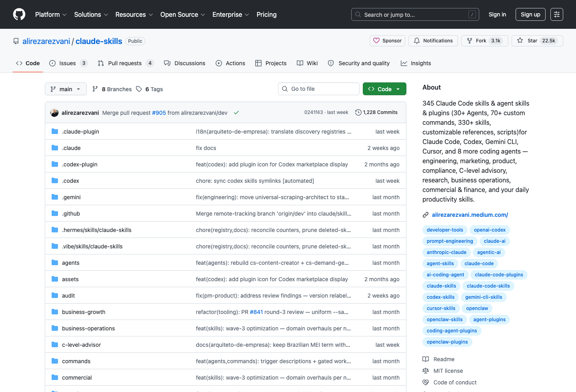The height and width of the screenshot is (392, 576).
Task: Expand the Open Source menu
Action: point(183,14)
